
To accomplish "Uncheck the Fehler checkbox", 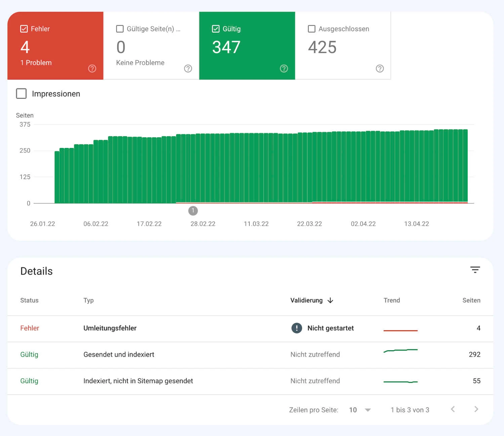I will 24,29.
